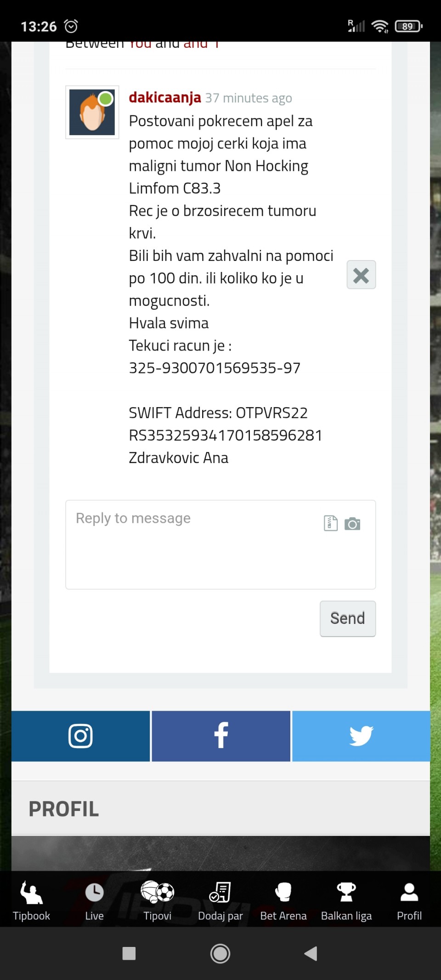Screen dimensions: 441x980
Task: Go to Dodaj par
Action: (x=220, y=901)
